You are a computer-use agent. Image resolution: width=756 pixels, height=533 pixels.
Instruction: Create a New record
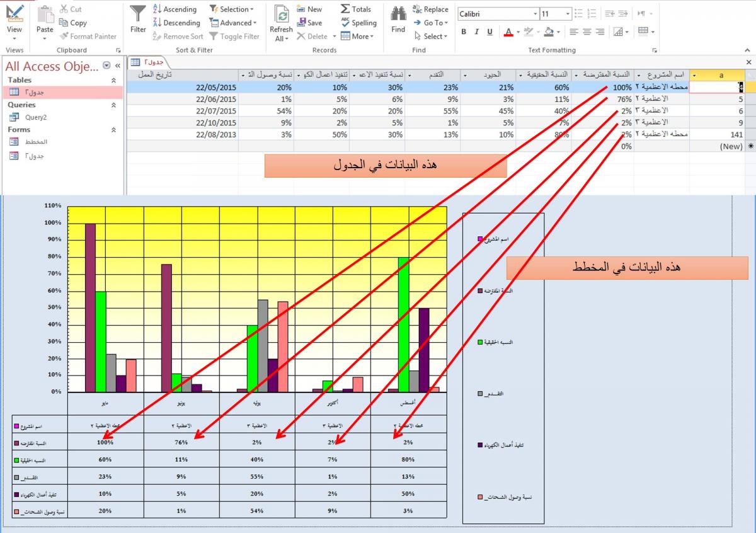click(x=309, y=9)
